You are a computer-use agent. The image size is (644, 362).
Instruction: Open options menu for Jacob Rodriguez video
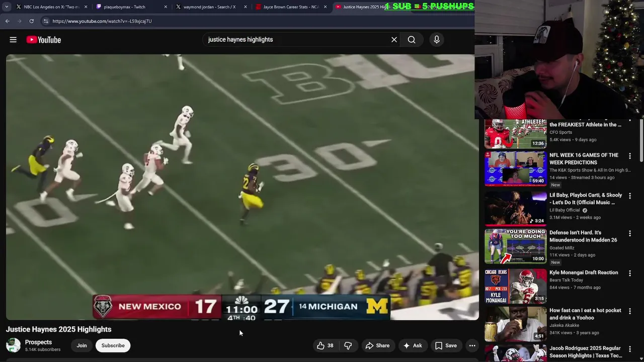click(629, 349)
